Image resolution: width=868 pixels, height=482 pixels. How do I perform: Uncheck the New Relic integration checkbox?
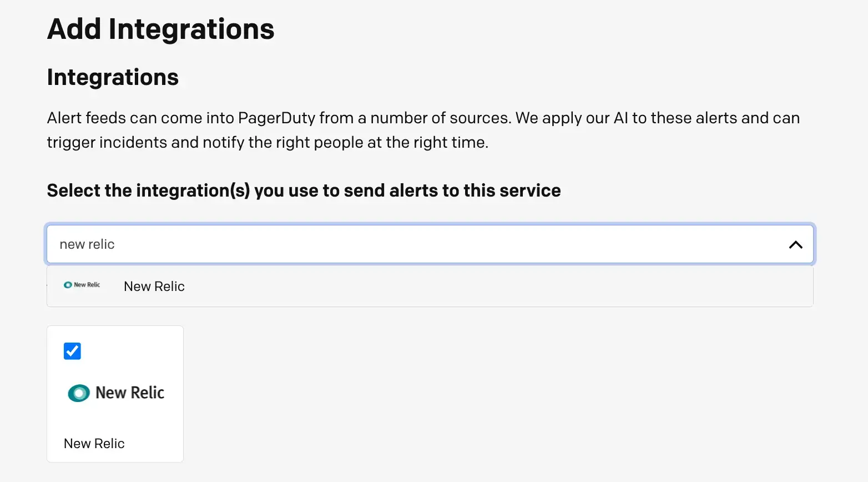[x=72, y=351]
